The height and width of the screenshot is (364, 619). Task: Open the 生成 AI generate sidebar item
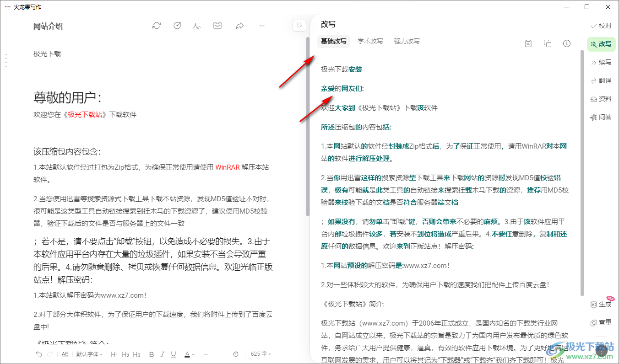point(601,304)
